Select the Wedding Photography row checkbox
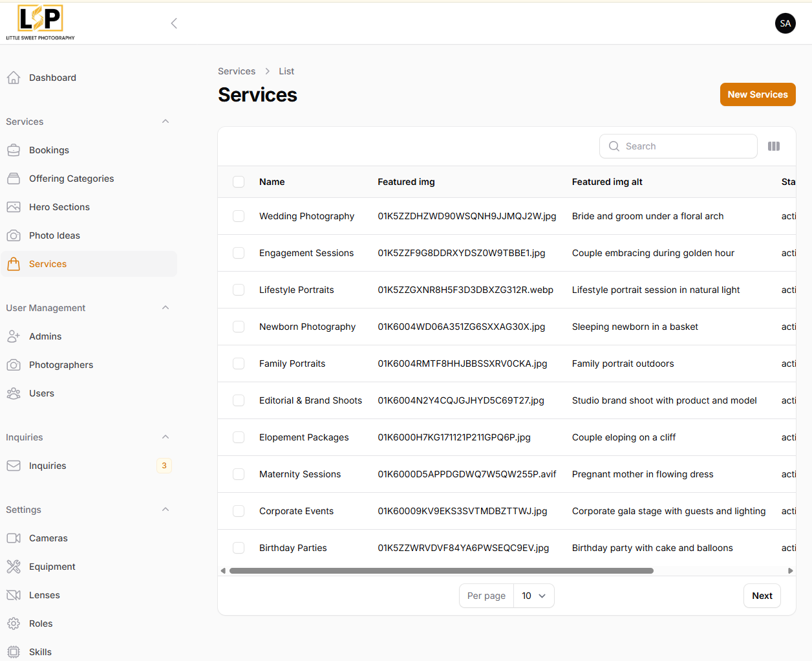Screen dimensions: 812x661 [x=239, y=216]
